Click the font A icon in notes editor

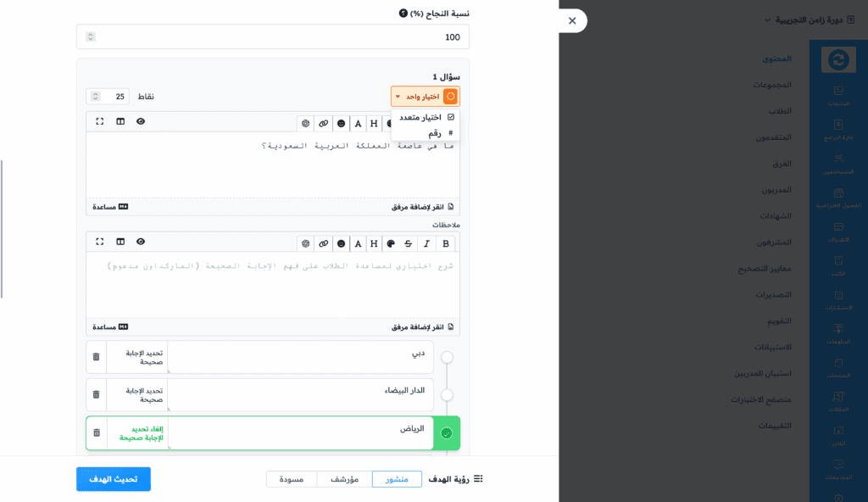coord(359,244)
